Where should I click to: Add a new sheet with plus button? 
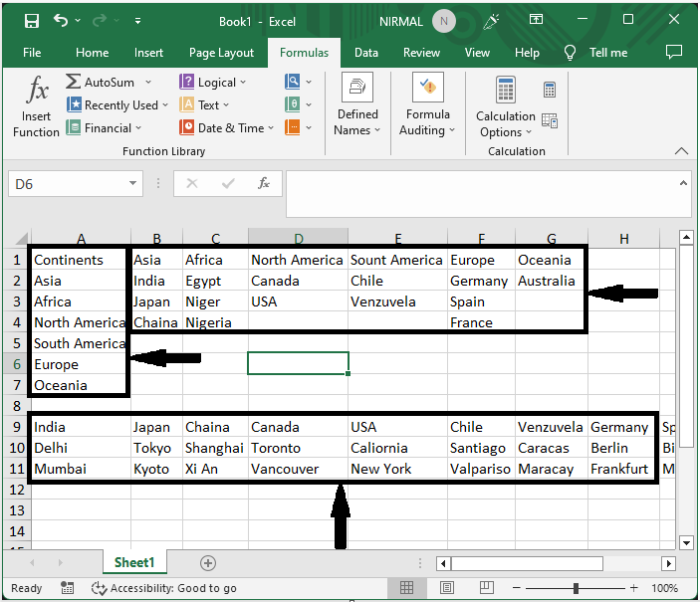click(207, 563)
